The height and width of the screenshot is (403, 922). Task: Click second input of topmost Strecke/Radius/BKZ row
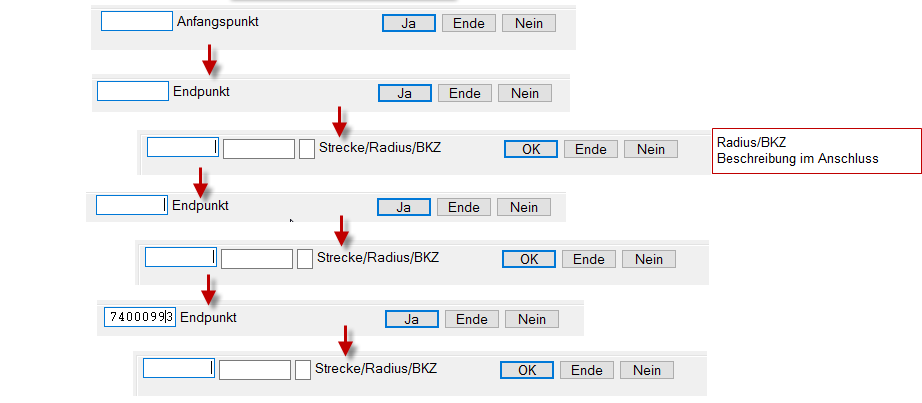click(258, 149)
